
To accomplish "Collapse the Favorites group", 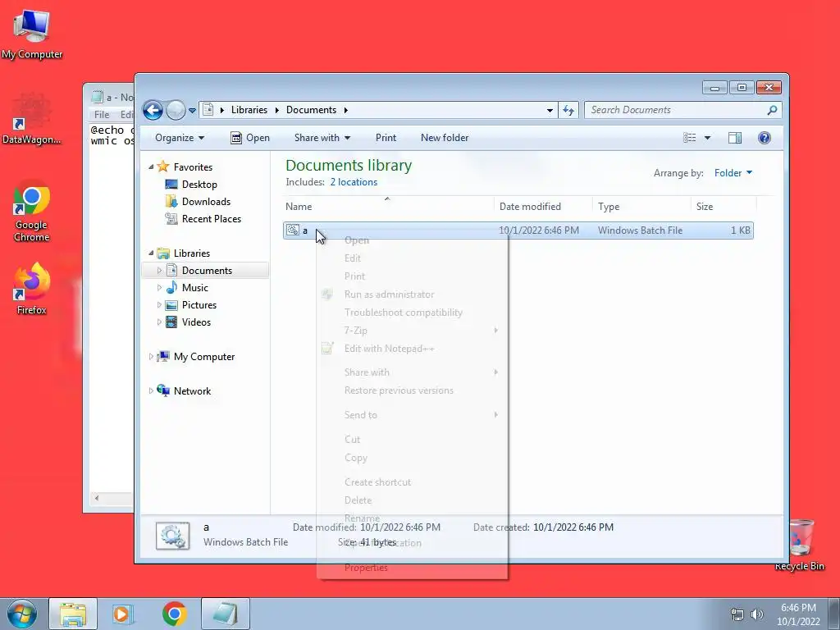I will (x=151, y=167).
